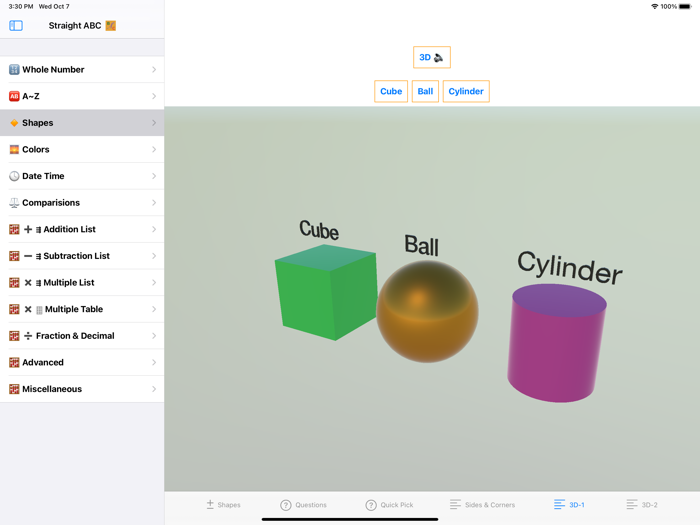Click the plus sign in Addition List
This screenshot has width=700, height=525.
pyautogui.click(x=28, y=229)
